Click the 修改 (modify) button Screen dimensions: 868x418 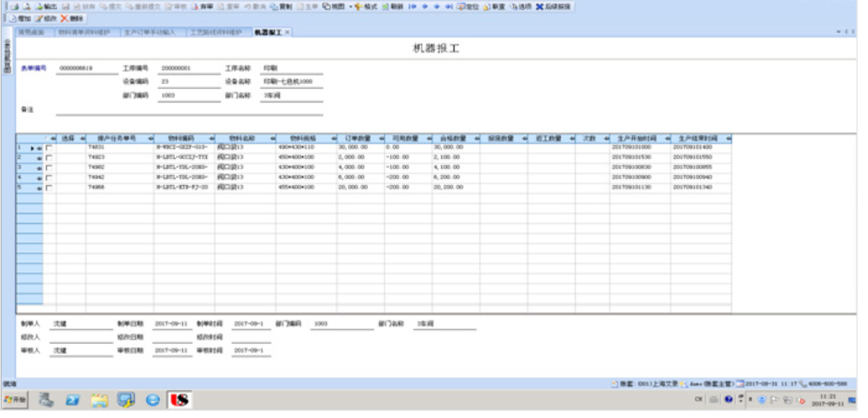click(x=46, y=19)
